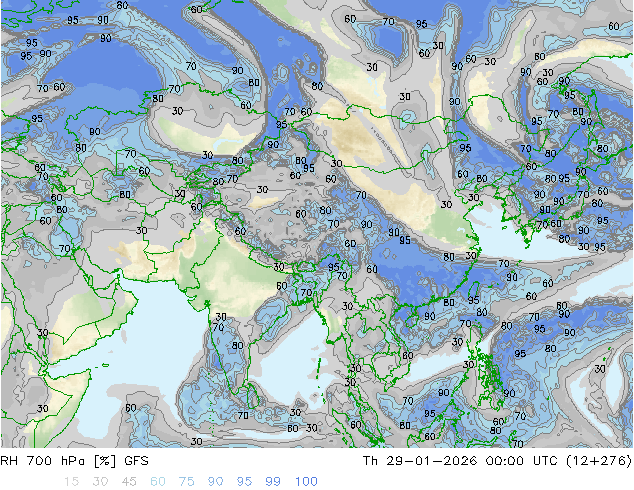Select the legend row value 30

pos(100,481)
